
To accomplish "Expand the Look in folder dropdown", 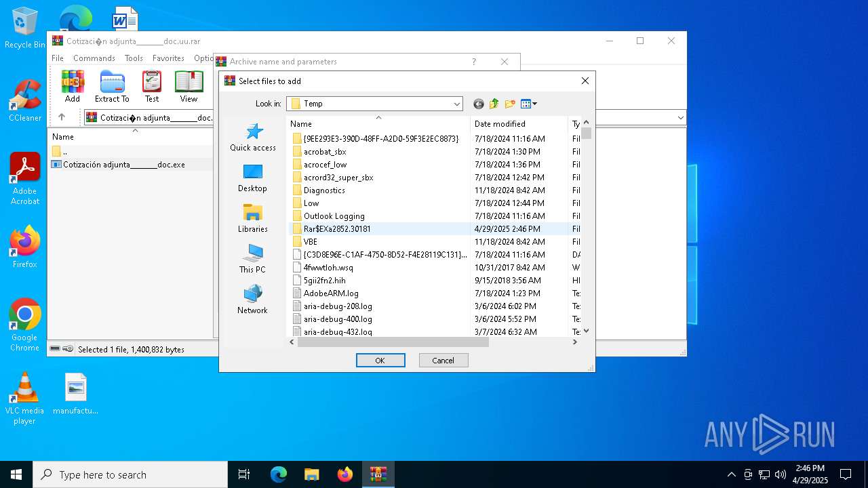I will point(457,104).
